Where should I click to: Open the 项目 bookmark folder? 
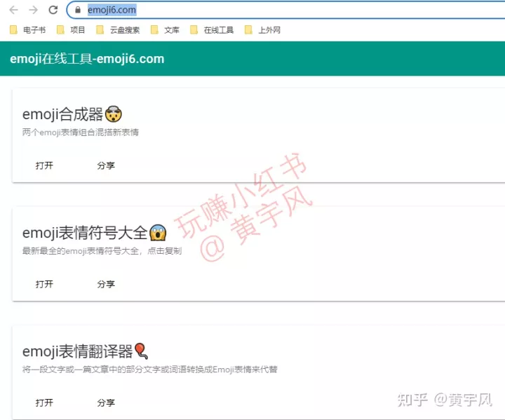click(x=71, y=30)
